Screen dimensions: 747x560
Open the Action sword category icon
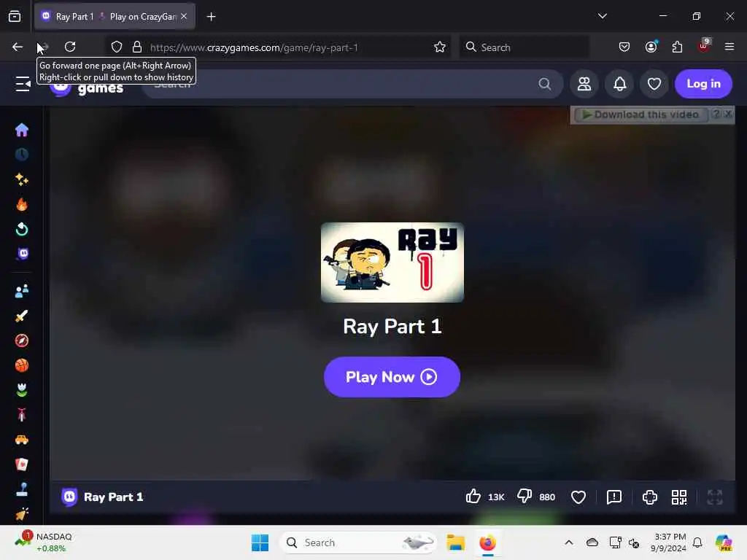click(x=22, y=316)
